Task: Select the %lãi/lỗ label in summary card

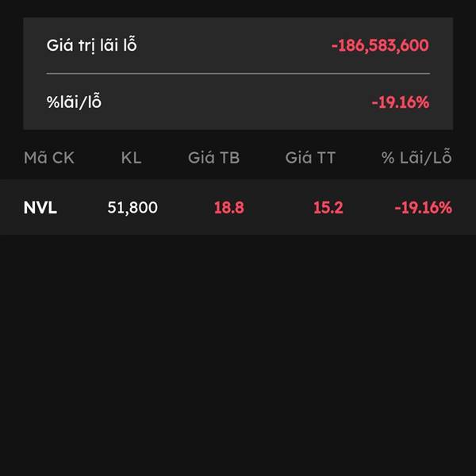Action: tap(74, 102)
